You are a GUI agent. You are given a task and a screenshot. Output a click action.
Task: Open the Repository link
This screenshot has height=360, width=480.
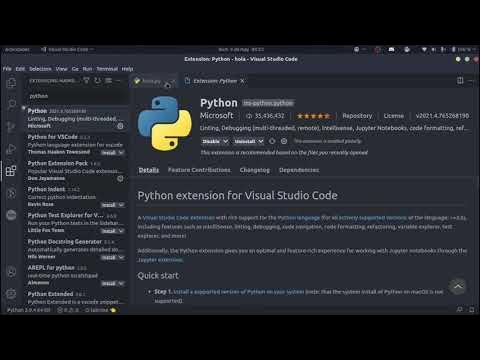(357, 116)
